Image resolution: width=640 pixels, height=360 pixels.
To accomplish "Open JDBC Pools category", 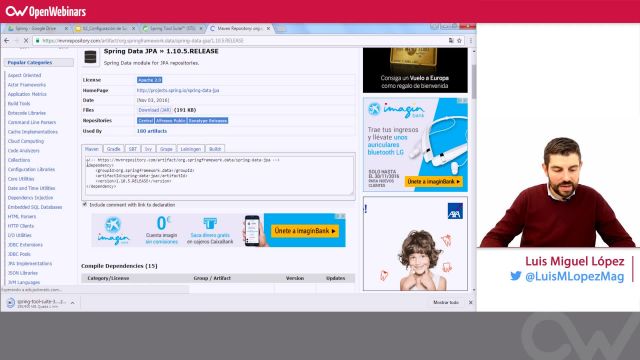I will (19, 254).
